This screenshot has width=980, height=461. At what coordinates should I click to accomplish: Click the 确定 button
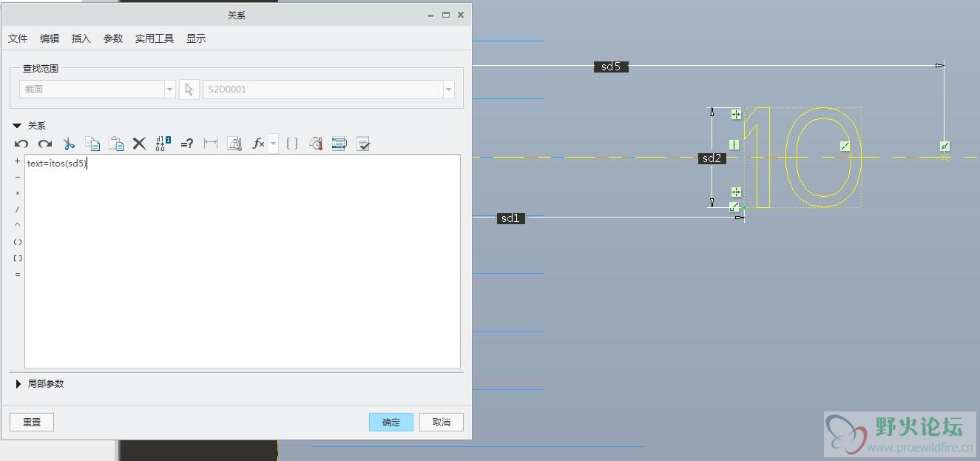[391, 422]
